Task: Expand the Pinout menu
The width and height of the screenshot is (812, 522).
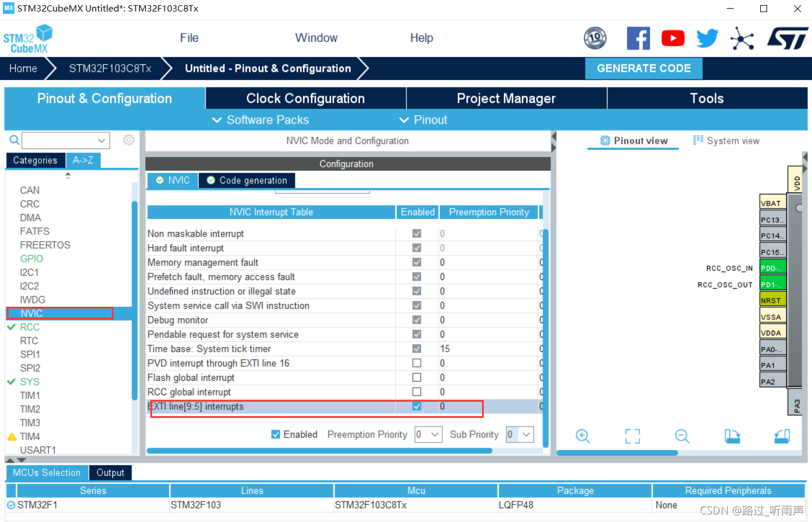Action: pyautogui.click(x=423, y=120)
